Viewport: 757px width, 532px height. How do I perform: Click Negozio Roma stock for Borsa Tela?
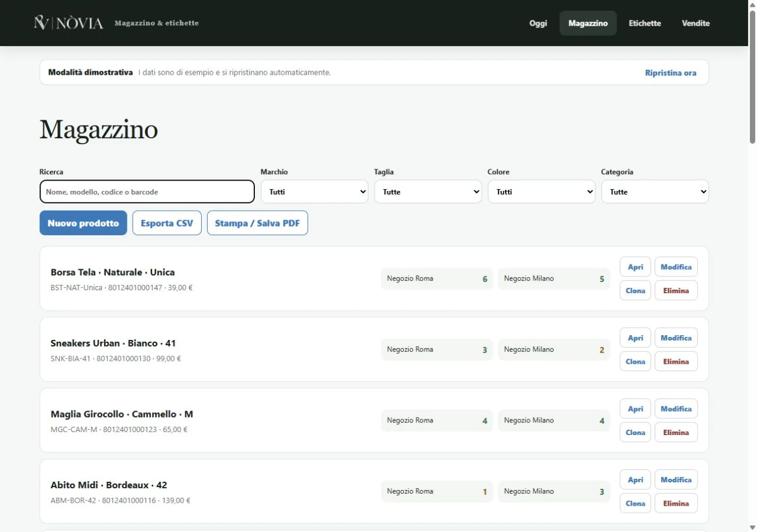[x=437, y=279]
